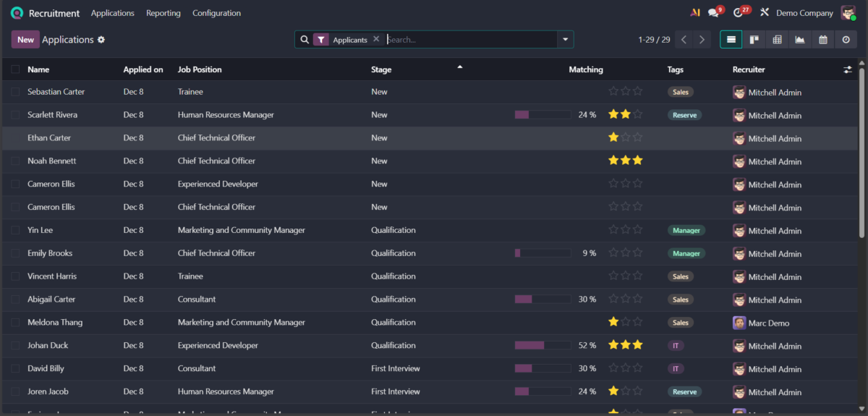
Task: Select all rows with header checkbox
Action: pos(15,69)
